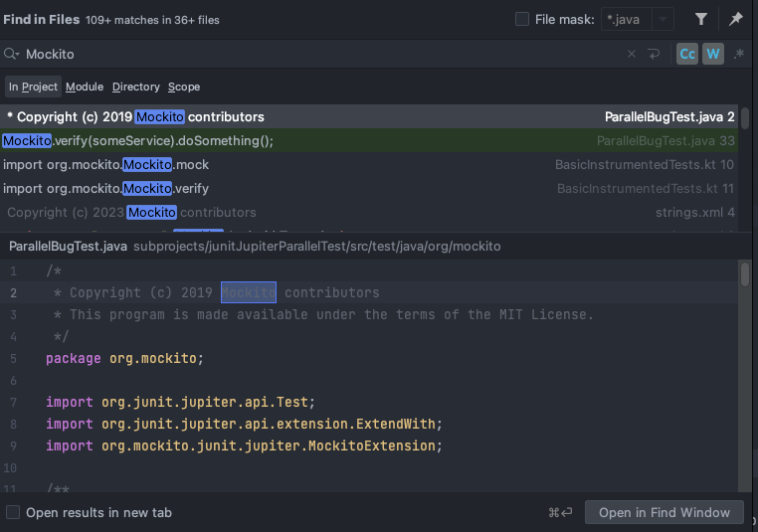Viewport: 758px width, 532px height.
Task: Click the MockitoExtension import line
Action: pos(244,445)
